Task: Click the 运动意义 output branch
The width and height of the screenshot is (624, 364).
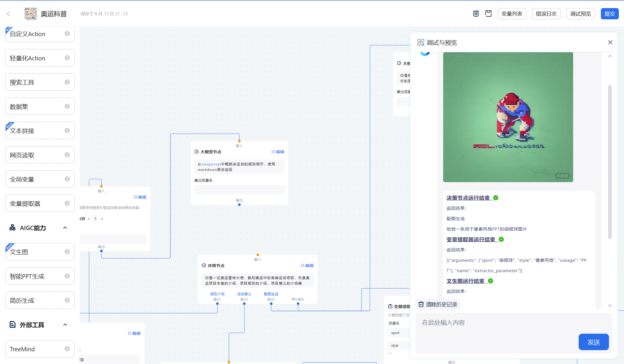Action: point(244,294)
